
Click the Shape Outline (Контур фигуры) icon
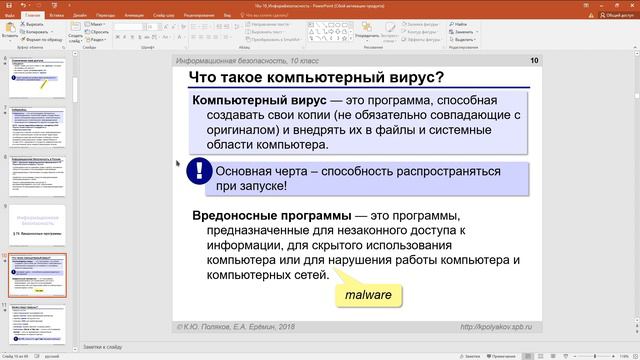pos(404,32)
